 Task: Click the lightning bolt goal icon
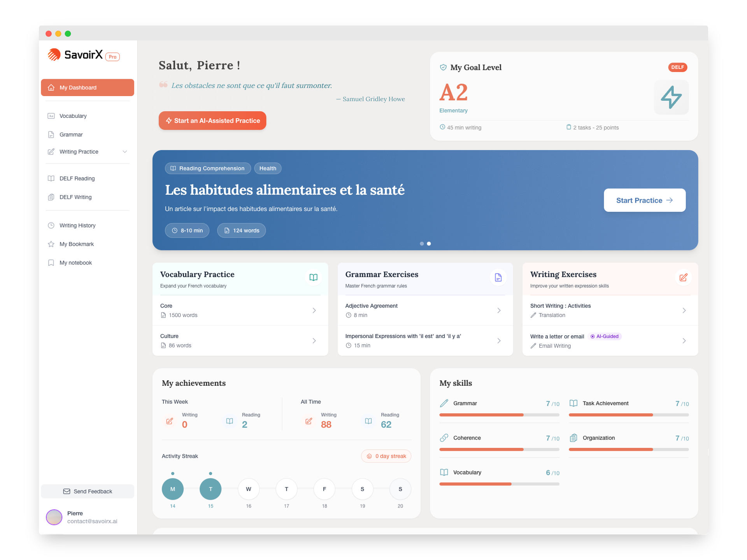coord(671,97)
